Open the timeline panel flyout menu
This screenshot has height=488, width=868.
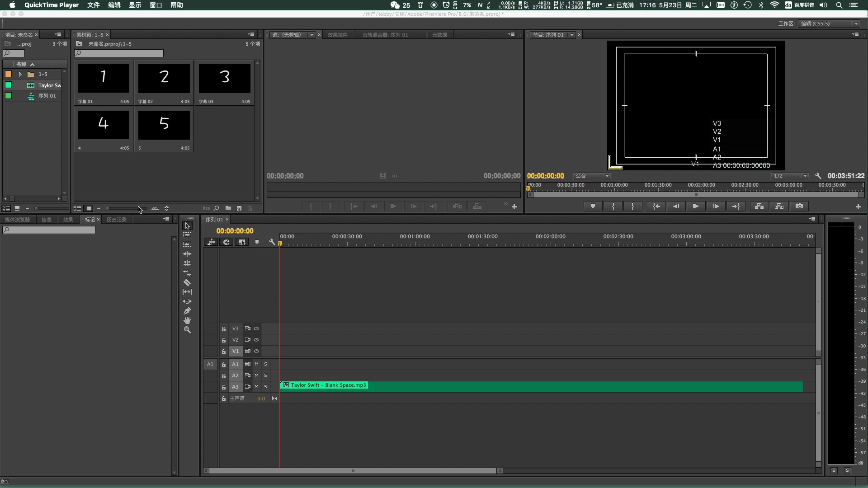point(812,219)
